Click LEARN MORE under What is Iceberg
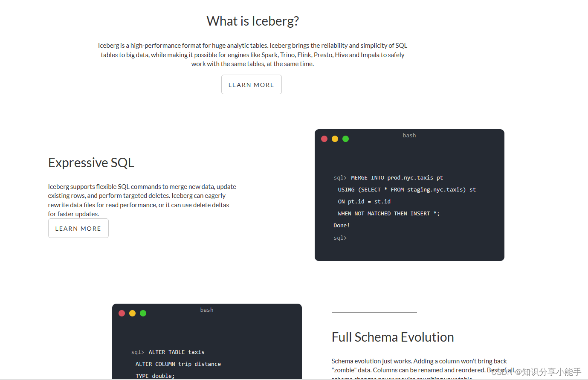This screenshot has width=588, height=380. [x=251, y=84]
